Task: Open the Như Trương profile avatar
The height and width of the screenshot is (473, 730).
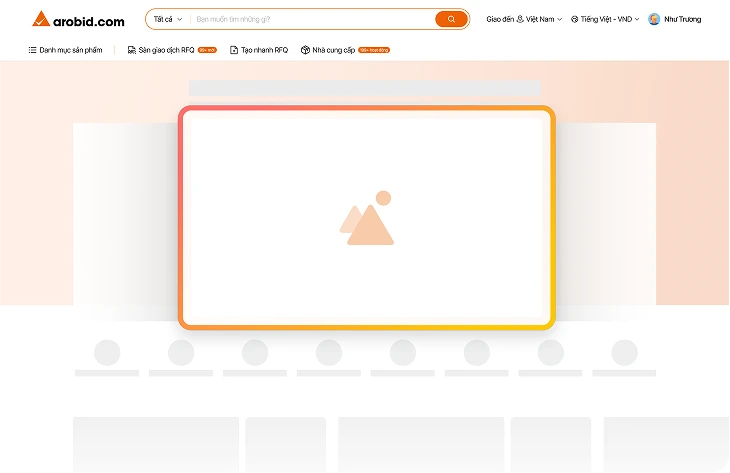Action: 654,19
